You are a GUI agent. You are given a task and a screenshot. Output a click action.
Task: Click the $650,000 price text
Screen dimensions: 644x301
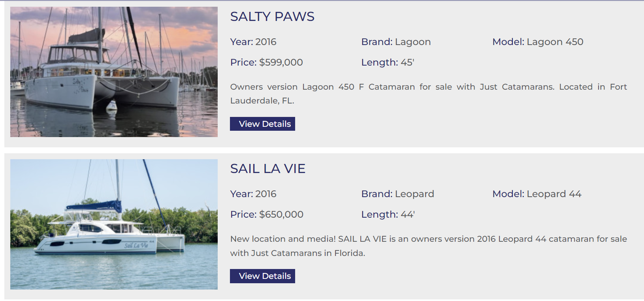281,214
